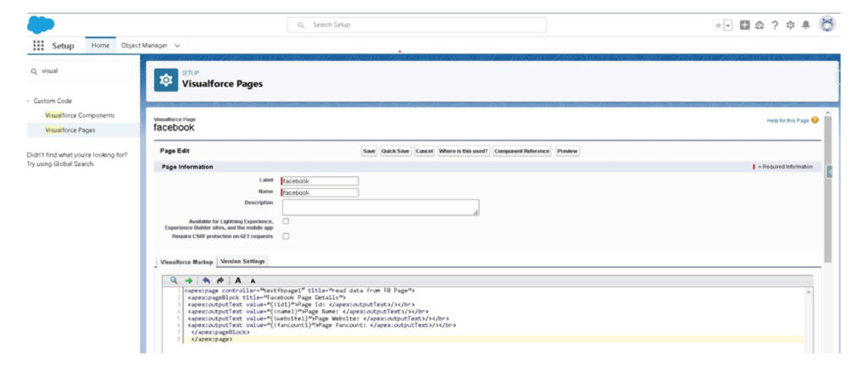Click the 'Where is this used?' button
868x372 pixels.
coord(464,151)
